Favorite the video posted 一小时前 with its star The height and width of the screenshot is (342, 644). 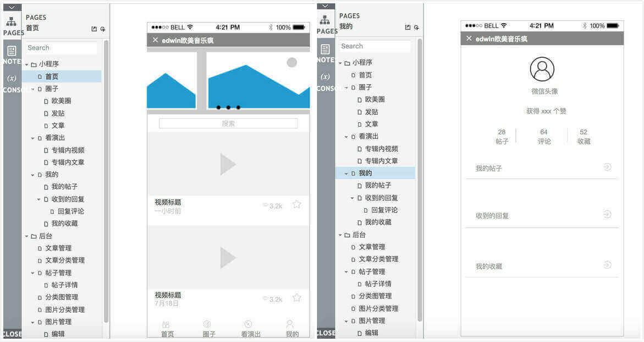pyautogui.click(x=296, y=204)
